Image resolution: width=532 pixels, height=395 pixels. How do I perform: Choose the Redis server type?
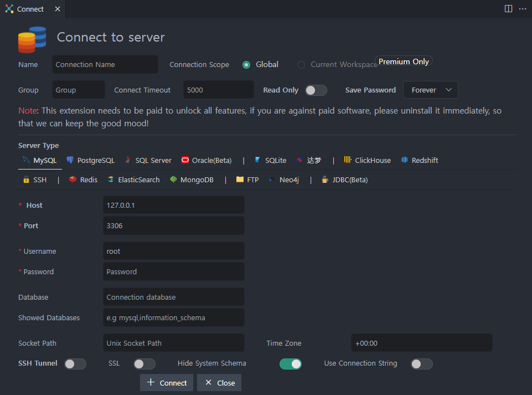[83, 179]
